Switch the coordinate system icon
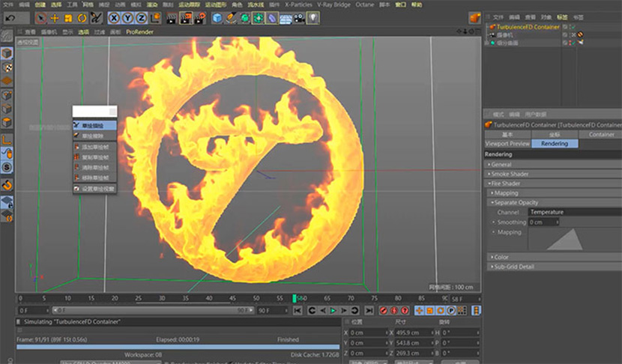 pyautogui.click(x=156, y=18)
